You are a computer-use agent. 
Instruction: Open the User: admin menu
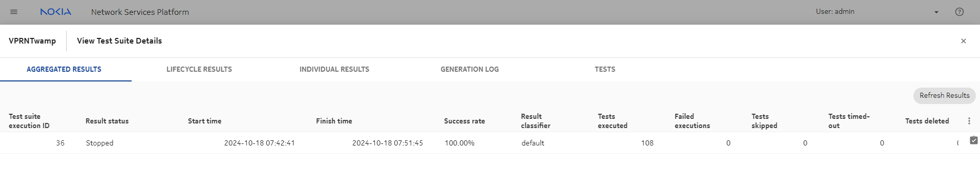point(835,11)
